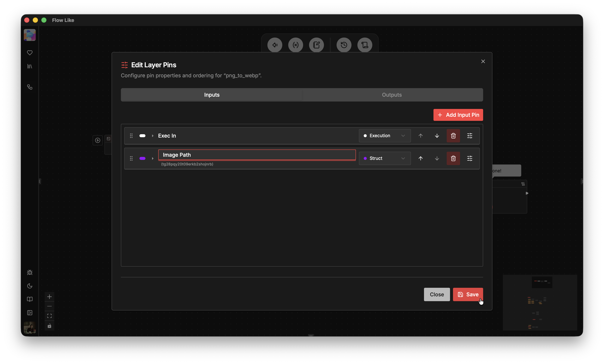Toggle the Exec In pin switch

click(x=142, y=136)
